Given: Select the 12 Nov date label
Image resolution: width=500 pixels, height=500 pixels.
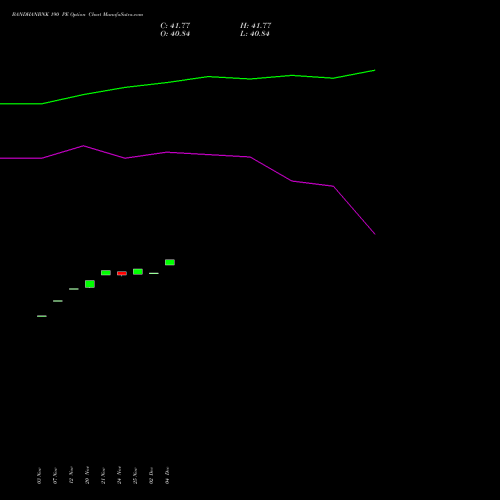Looking at the screenshot, I should (x=71, y=476).
